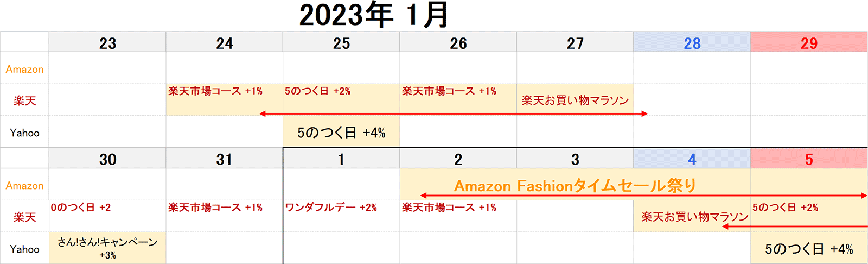Select the date header 31

[224, 159]
